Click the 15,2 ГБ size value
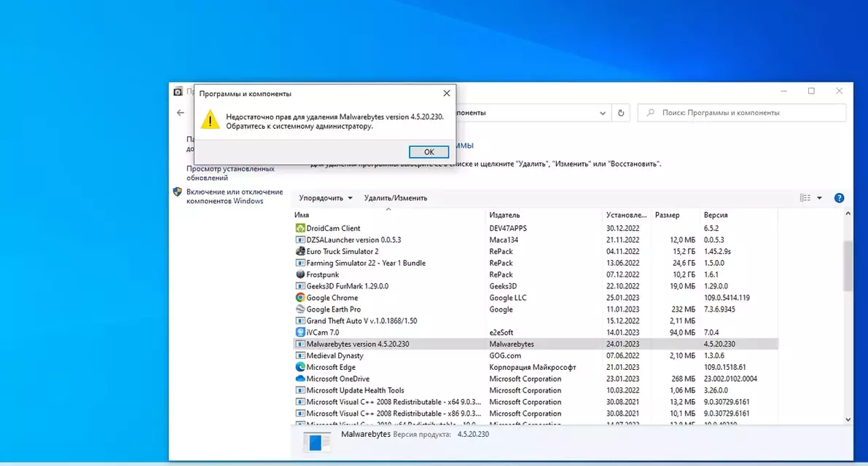Image resolution: width=868 pixels, height=466 pixels. coord(684,251)
